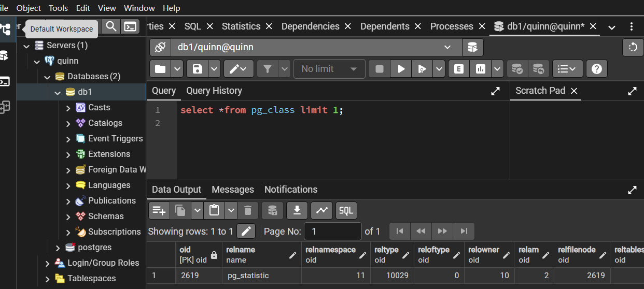Click the Execute script icon
Viewport: 644px width, 289px height.
click(422, 69)
